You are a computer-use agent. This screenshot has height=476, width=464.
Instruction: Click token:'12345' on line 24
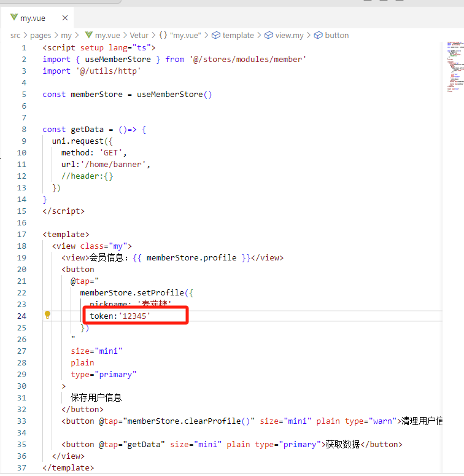coord(120,316)
